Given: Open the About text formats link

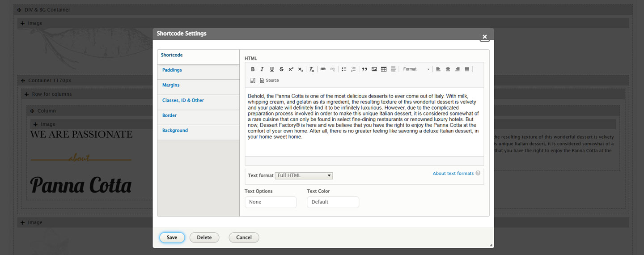Looking at the screenshot, I should [453, 174].
